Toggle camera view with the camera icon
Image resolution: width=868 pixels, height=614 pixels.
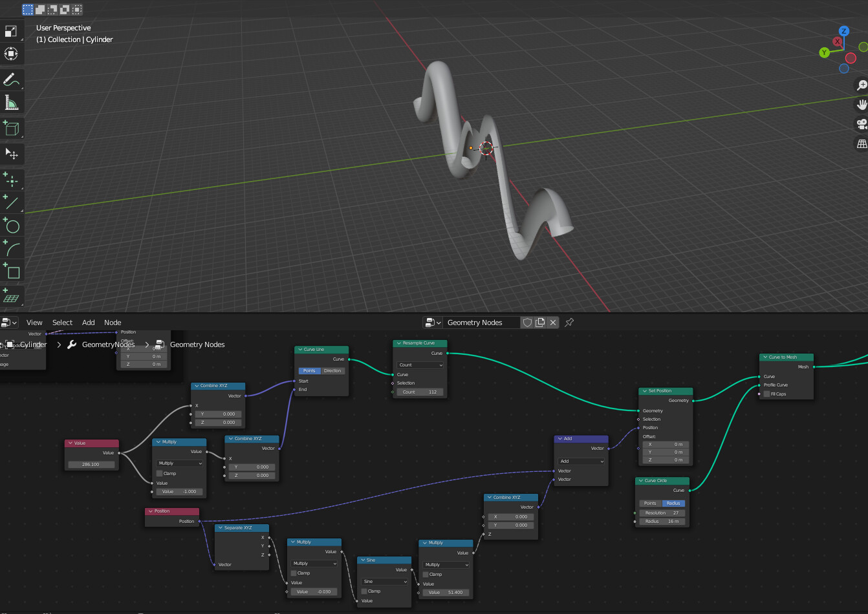(x=862, y=124)
